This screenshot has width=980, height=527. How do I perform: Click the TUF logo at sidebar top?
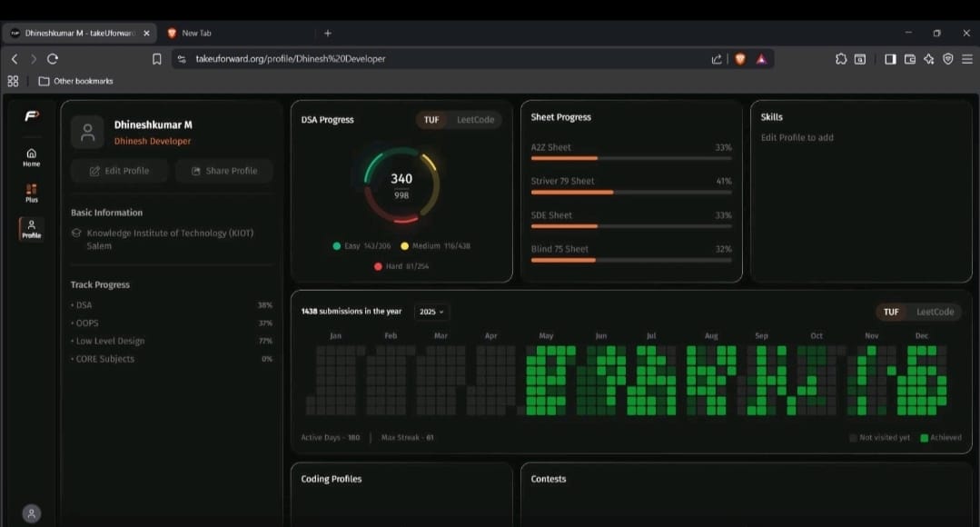[31, 116]
